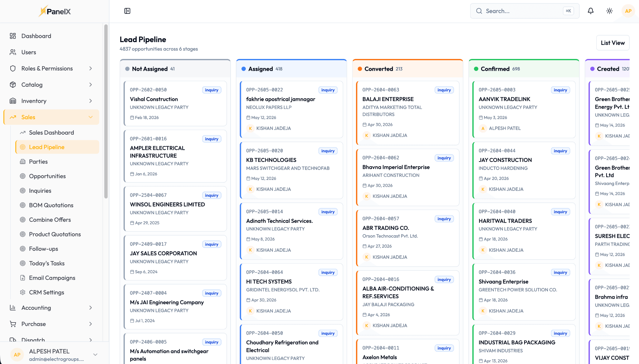Click the Inquiries target icon
The height and width of the screenshot is (364, 639).
23,191
